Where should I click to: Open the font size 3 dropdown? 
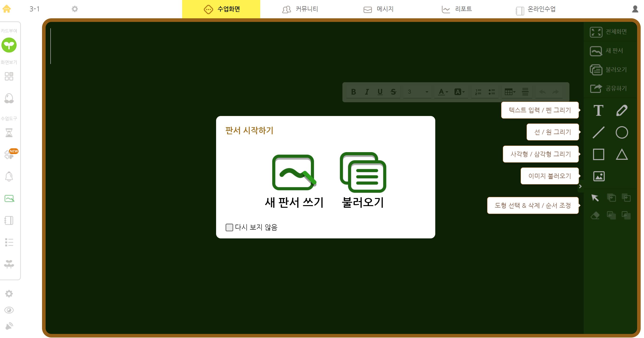tap(417, 92)
